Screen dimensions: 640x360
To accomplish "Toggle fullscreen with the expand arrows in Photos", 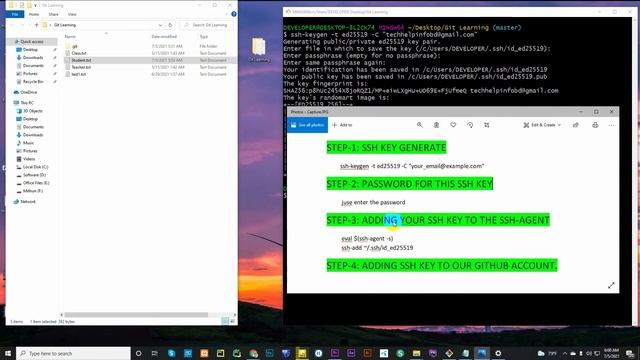I will pos(611,285).
